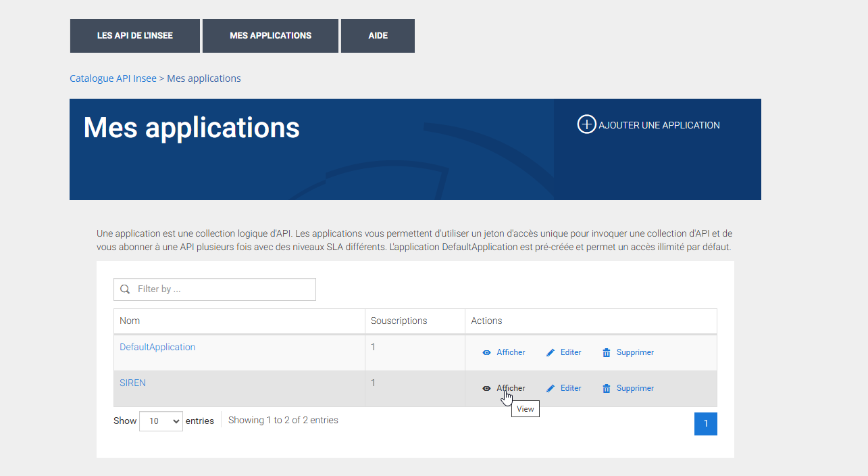Screen dimensions: 868x476
Task: Click the Filter by text field
Action: coord(223,289)
